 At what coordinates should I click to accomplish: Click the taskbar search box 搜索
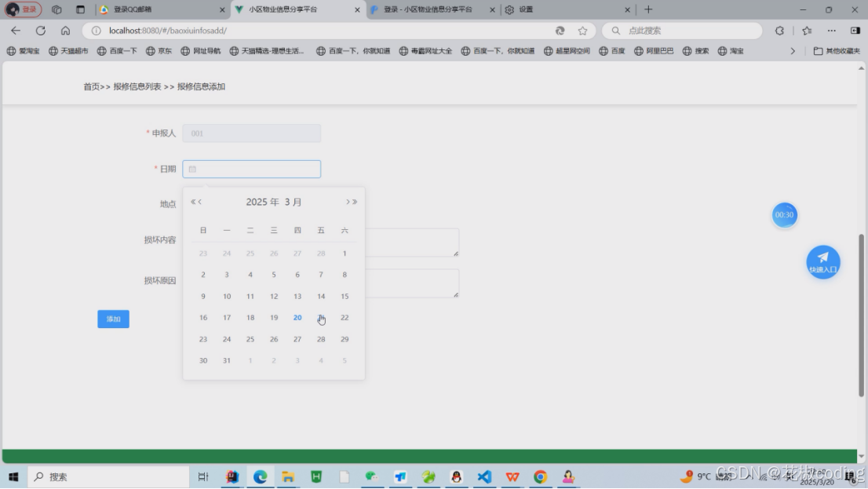click(108, 476)
